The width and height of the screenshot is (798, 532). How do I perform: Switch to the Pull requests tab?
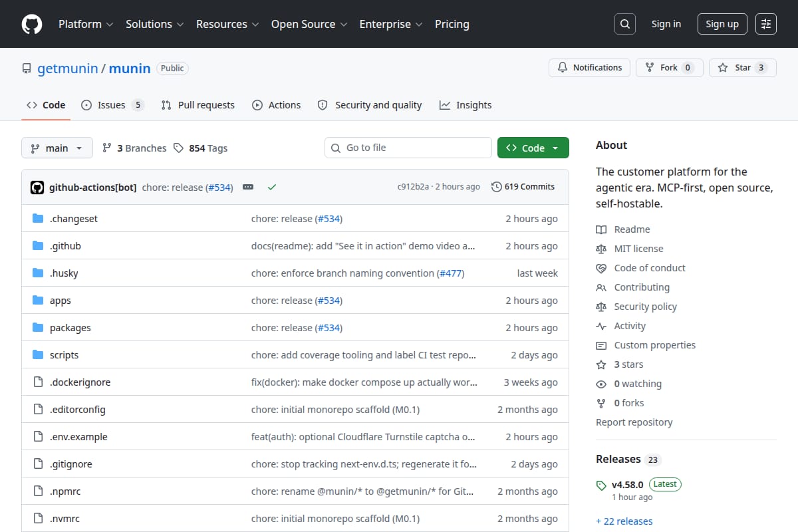[x=198, y=105]
